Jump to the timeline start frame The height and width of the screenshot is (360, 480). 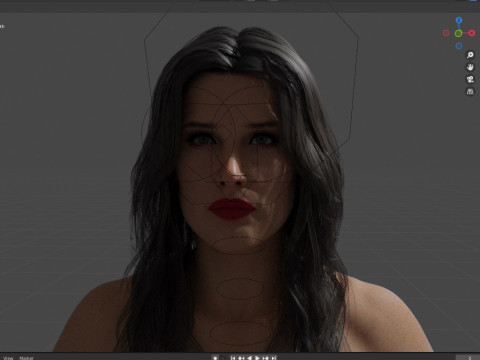point(233,358)
